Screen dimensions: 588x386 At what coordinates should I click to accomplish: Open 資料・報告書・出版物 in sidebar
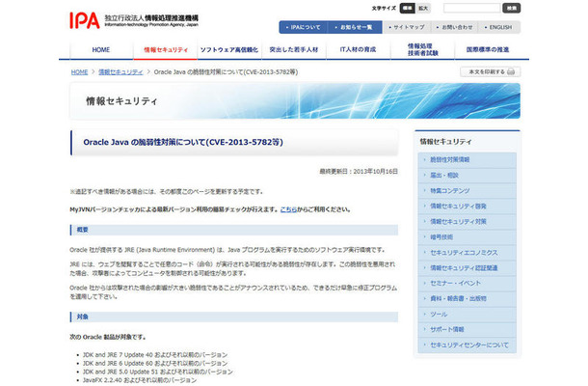(467, 298)
